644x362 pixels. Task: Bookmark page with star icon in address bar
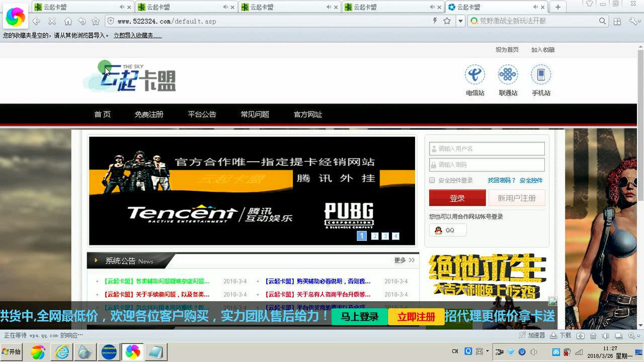[x=447, y=21]
